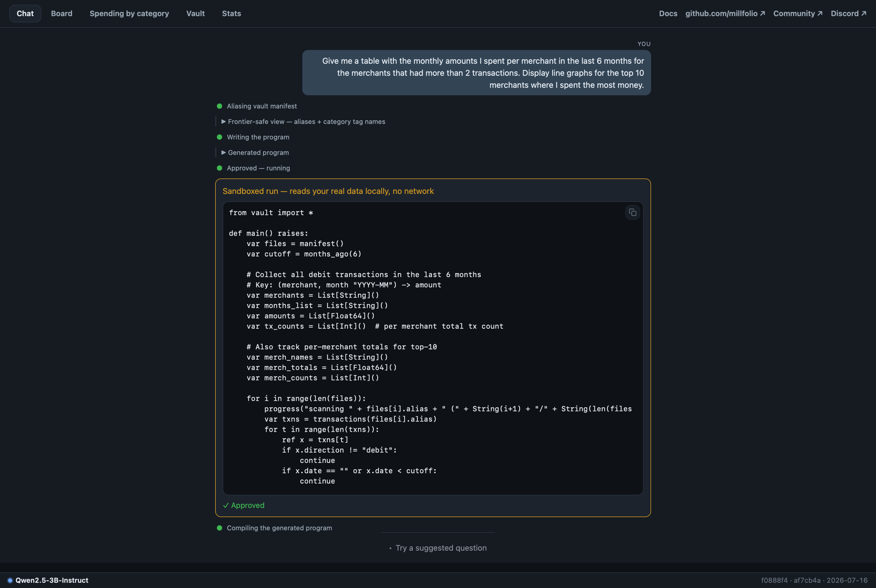Click the 'var cutoff = months_ago(6)' line

304,254
